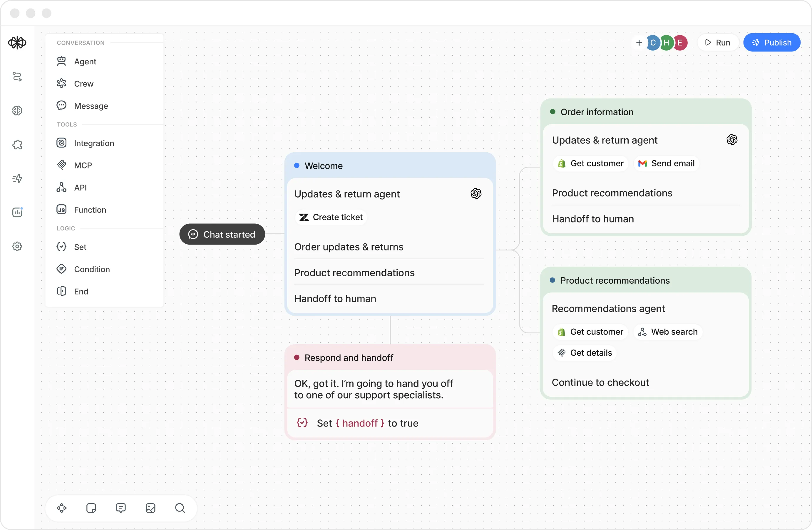Screen dimensions: 812x530
Task: Open the puzzle-piece integrations sidebar panel
Action: coord(17,145)
